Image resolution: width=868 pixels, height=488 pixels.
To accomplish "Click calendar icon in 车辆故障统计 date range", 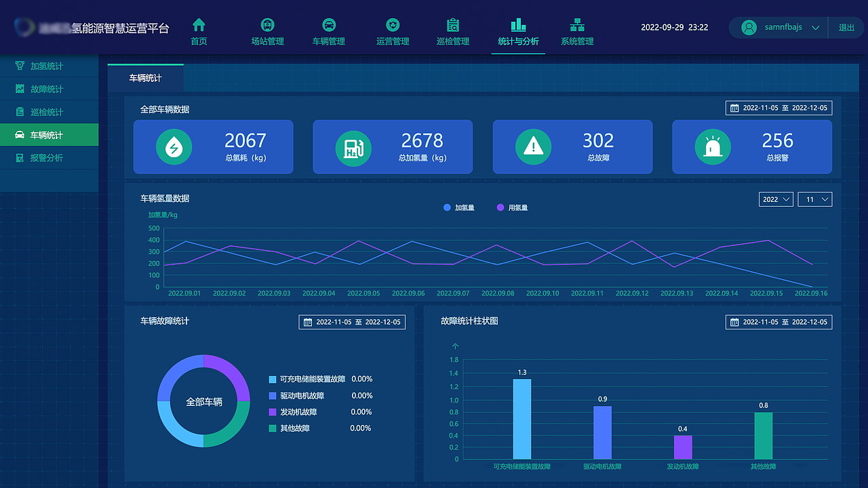I will click(x=308, y=322).
